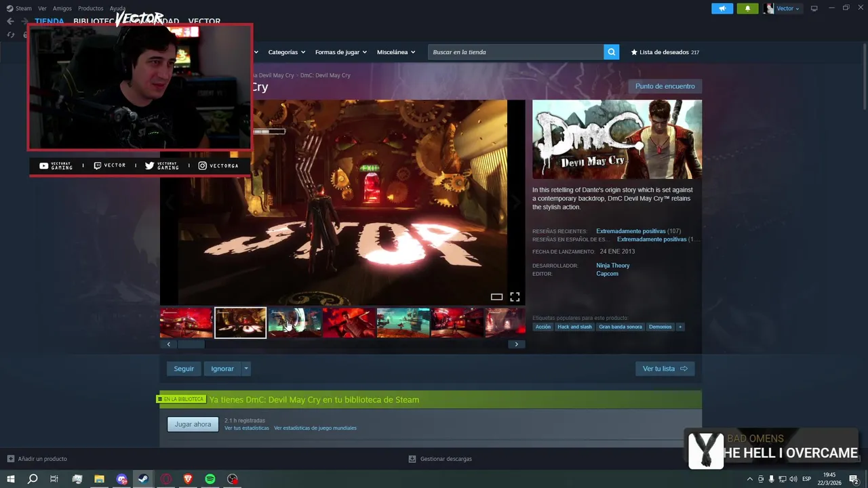Expand more tags with the plus button
Screen dimensions: 868x488
(680, 327)
